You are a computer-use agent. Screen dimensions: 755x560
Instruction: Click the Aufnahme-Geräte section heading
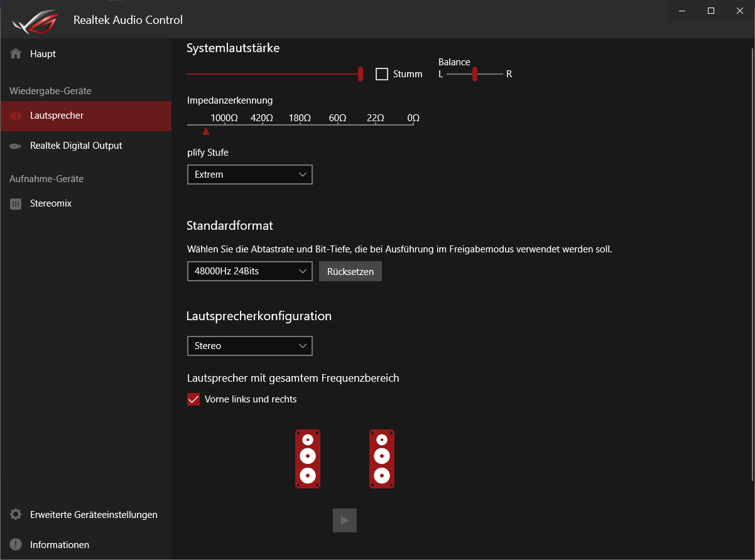tap(46, 179)
